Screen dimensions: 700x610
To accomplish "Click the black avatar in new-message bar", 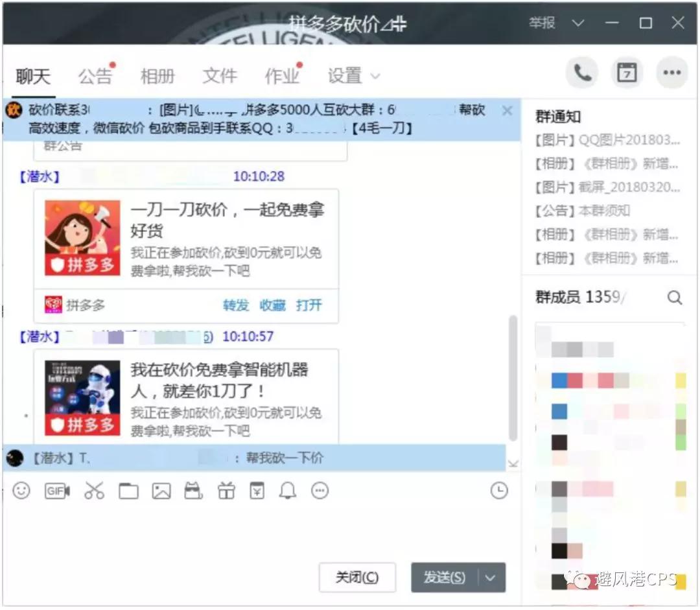I will (x=15, y=458).
